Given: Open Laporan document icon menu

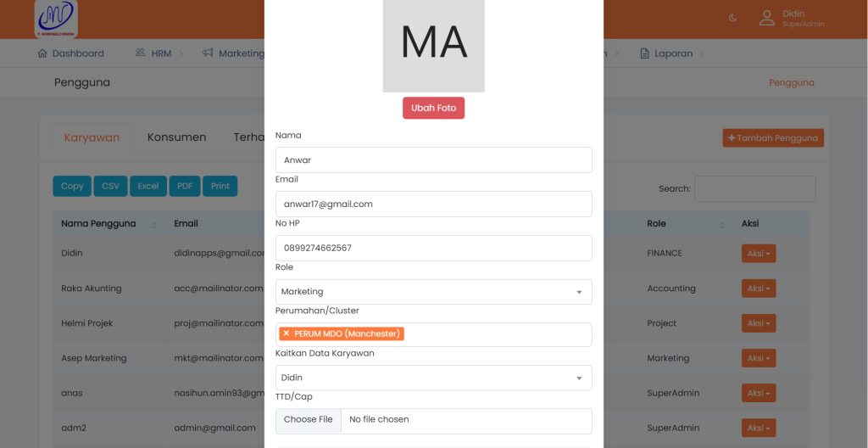Looking at the screenshot, I should pos(643,53).
